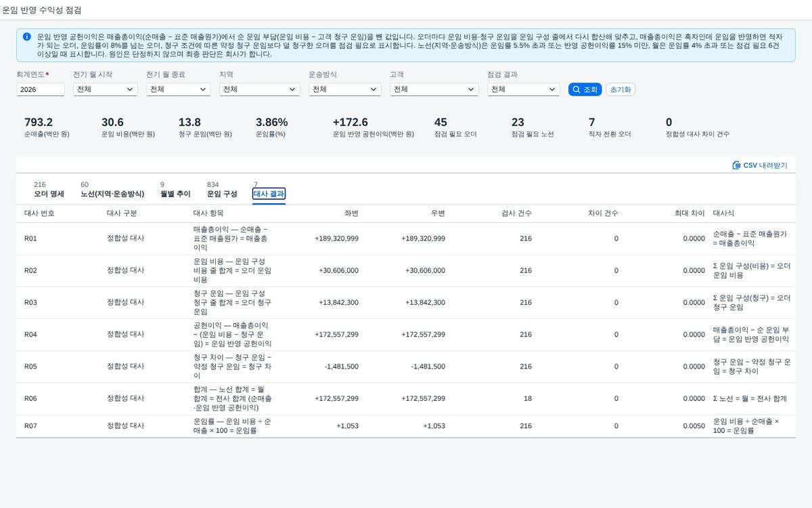Select row R07 in the table

click(x=406, y=426)
